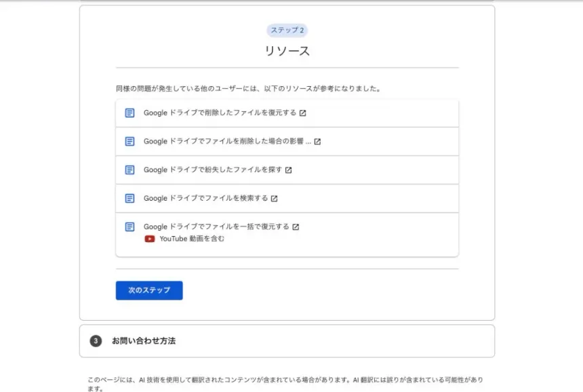Click the リソース heading

point(287,51)
